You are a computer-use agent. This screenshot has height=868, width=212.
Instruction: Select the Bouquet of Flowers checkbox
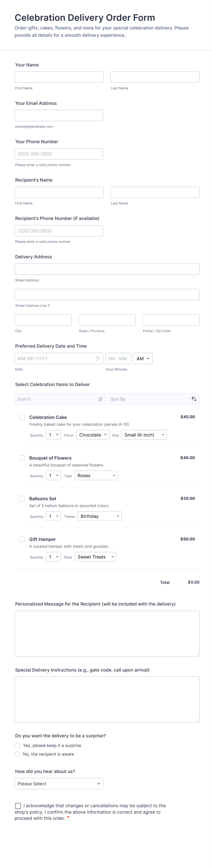pos(22,458)
